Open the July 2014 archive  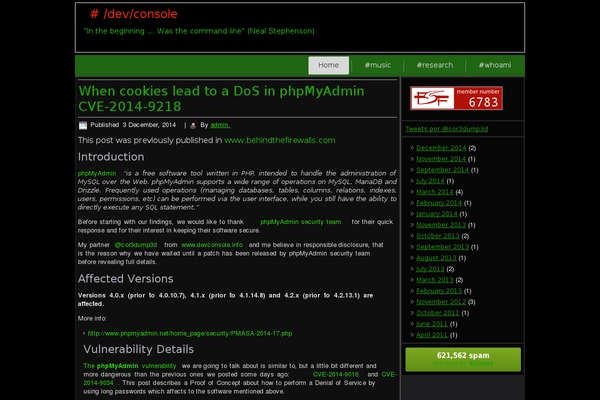coord(430,181)
